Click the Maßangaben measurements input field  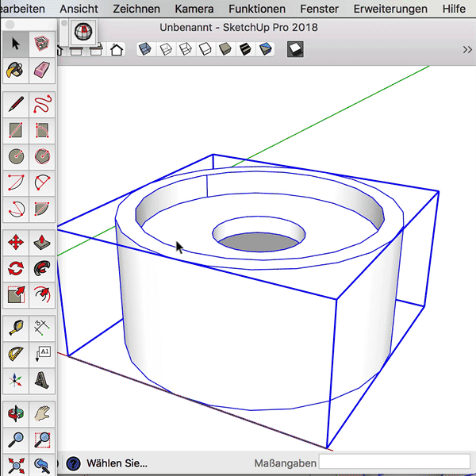click(394, 463)
